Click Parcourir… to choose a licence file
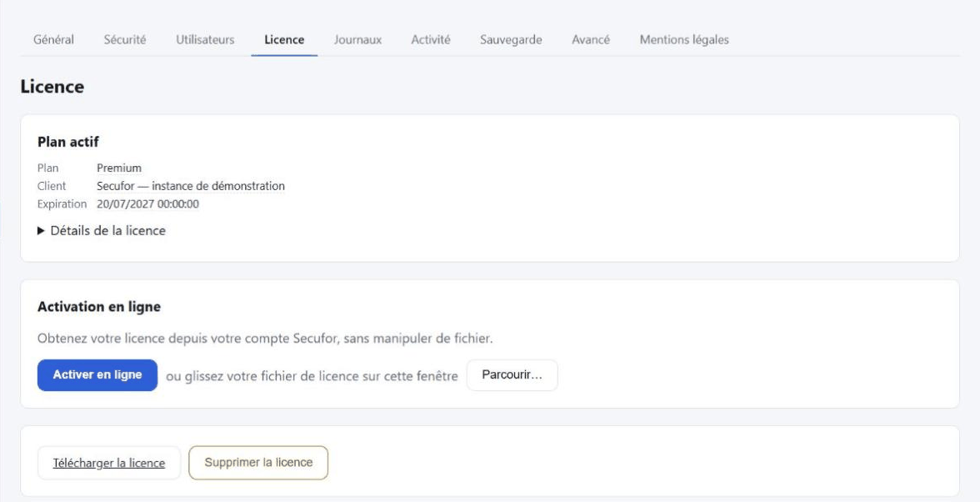 pos(512,375)
